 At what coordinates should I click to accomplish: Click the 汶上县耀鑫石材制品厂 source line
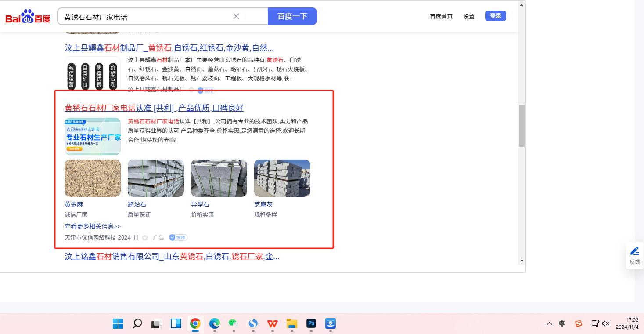coord(156,89)
